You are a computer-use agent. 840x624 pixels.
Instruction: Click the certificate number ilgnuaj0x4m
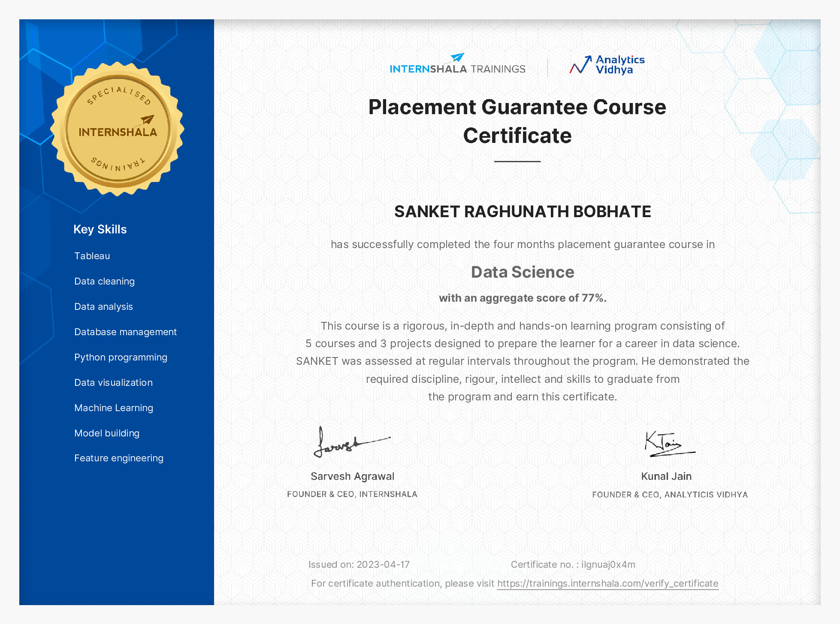(607, 564)
